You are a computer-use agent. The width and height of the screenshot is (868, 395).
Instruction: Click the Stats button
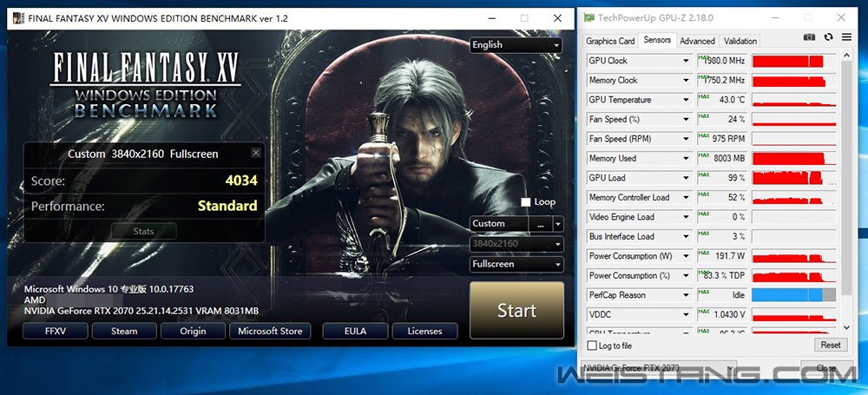pyautogui.click(x=143, y=231)
